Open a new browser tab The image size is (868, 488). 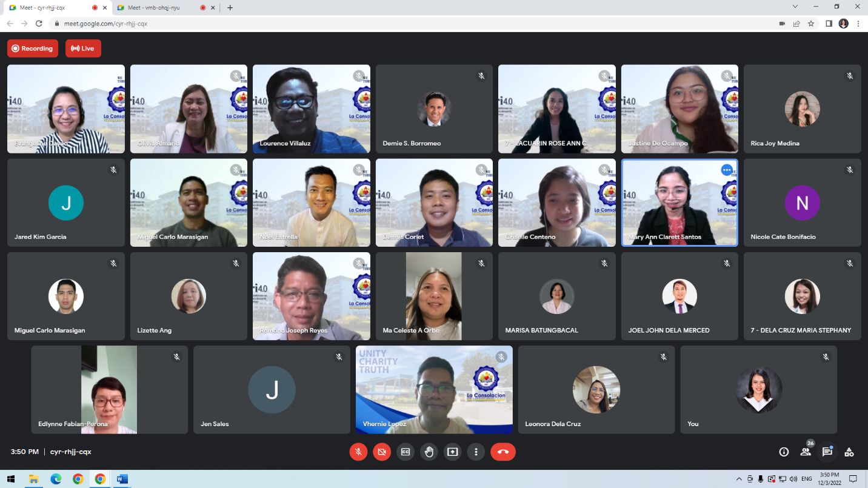(230, 8)
